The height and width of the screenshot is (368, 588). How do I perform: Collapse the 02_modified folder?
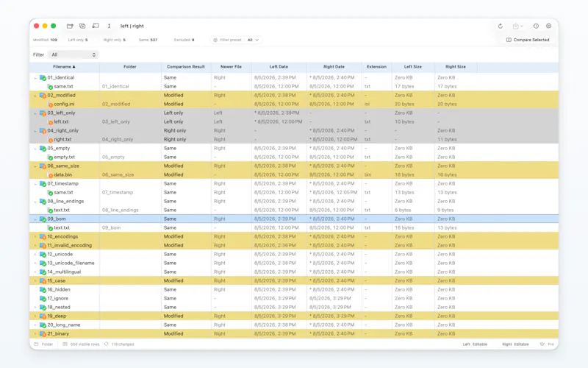click(x=35, y=96)
